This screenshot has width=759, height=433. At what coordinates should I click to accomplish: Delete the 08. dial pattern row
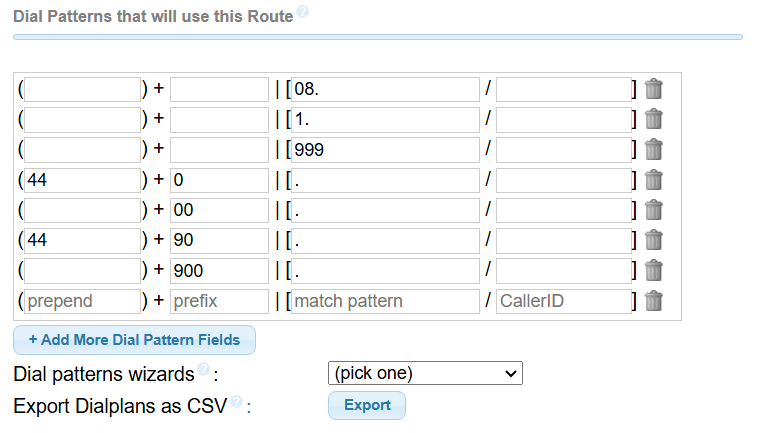pyautogui.click(x=654, y=89)
